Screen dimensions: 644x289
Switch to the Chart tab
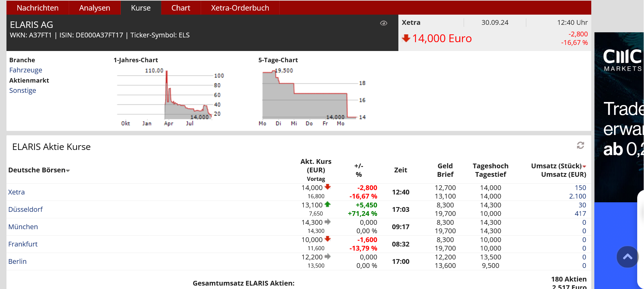click(x=181, y=8)
